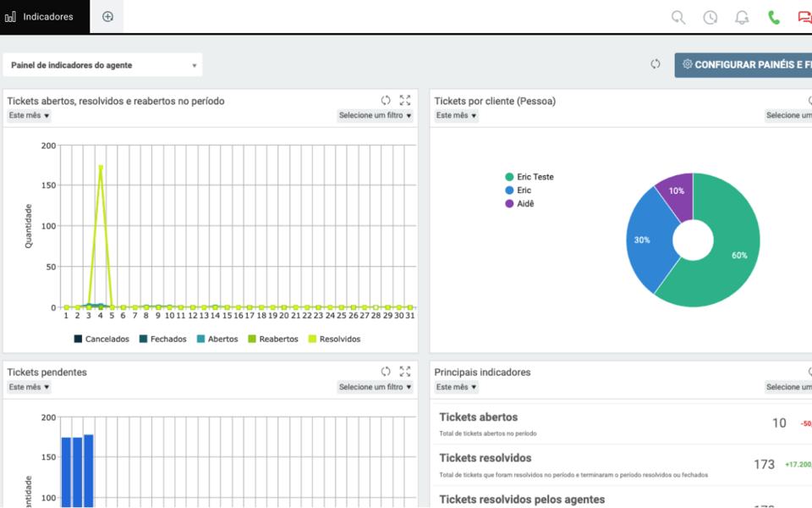
Task: Open the search magnifier icon
Action: 678,17
